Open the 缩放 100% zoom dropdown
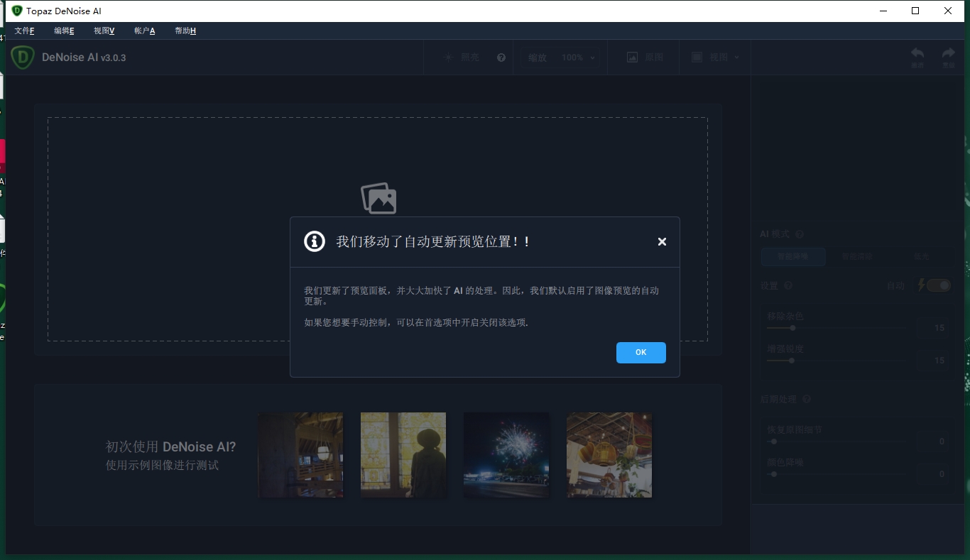 tap(562, 57)
